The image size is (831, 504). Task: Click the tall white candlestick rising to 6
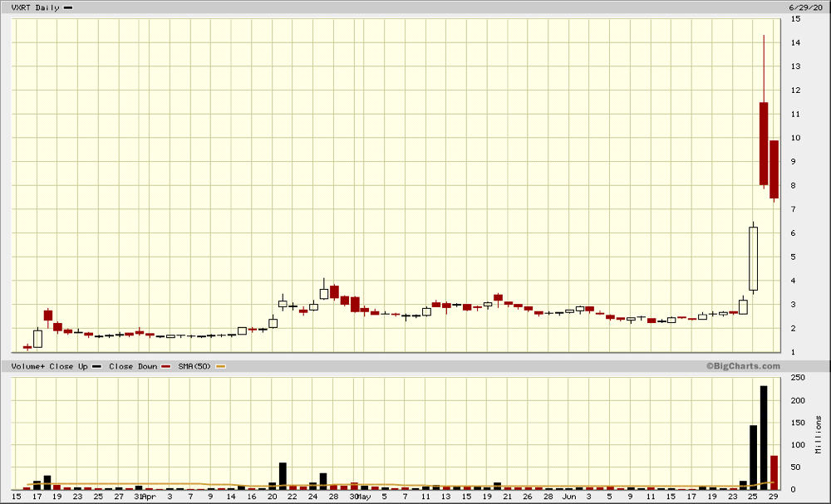point(753,258)
